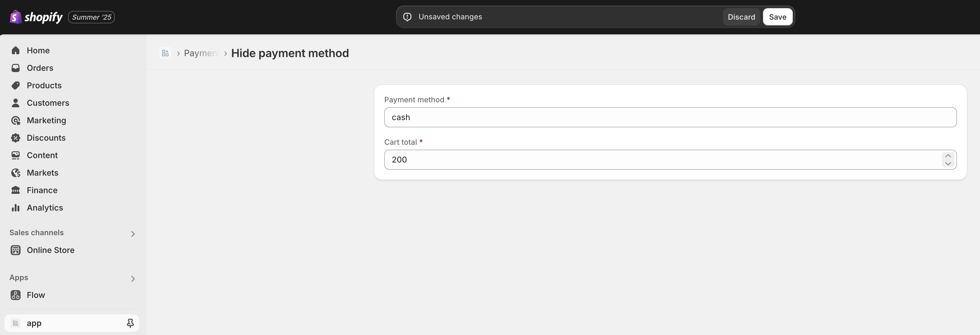
Task: Open the Products section
Action: click(x=44, y=85)
